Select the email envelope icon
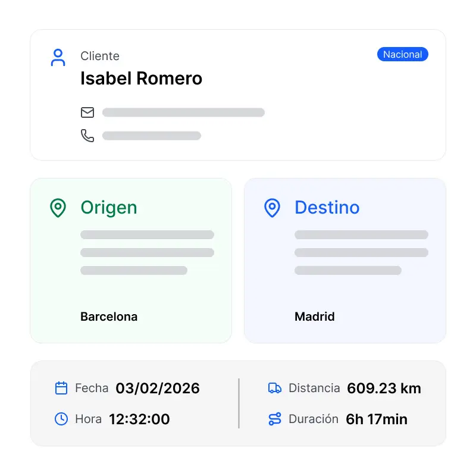Screen dimensions: 476x476 click(x=87, y=112)
